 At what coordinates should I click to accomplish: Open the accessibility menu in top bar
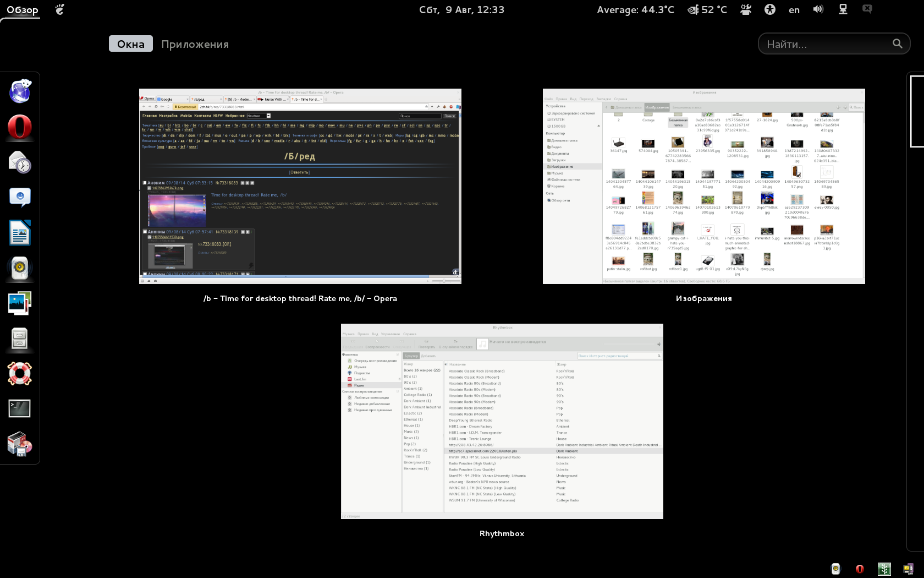click(x=770, y=9)
